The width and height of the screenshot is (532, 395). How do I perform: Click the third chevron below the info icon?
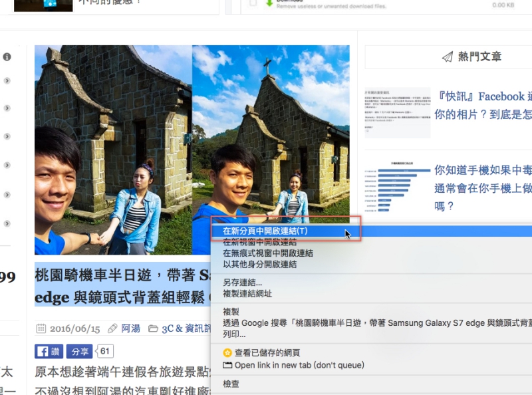tap(7, 136)
